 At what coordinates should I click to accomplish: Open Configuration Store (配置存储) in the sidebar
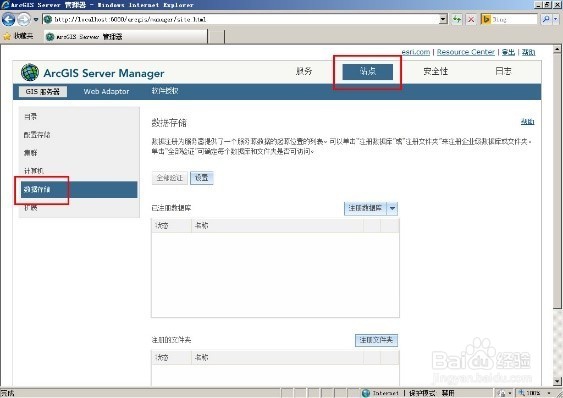pyautogui.click(x=37, y=135)
